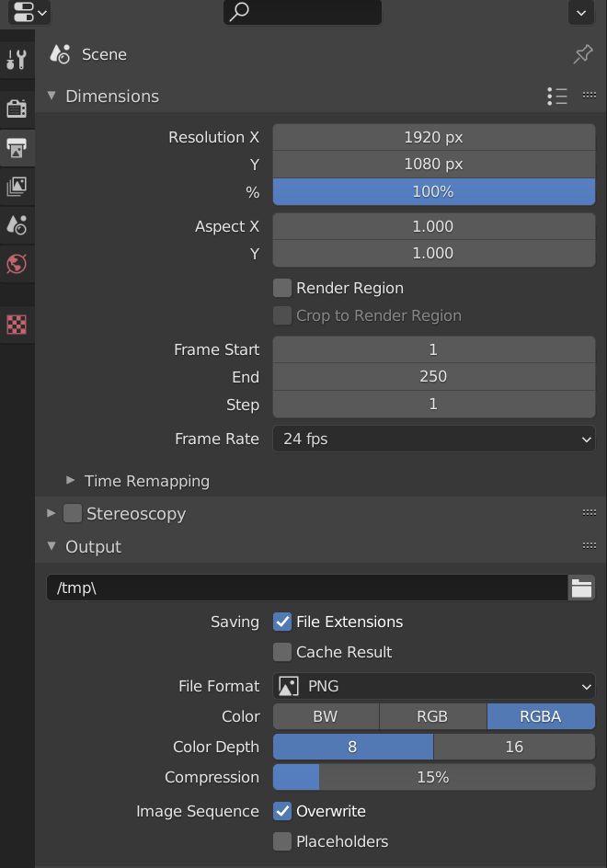Viewport: 607px width, 868px height.
Task: Open the Render properties tab
Action: click(x=17, y=108)
